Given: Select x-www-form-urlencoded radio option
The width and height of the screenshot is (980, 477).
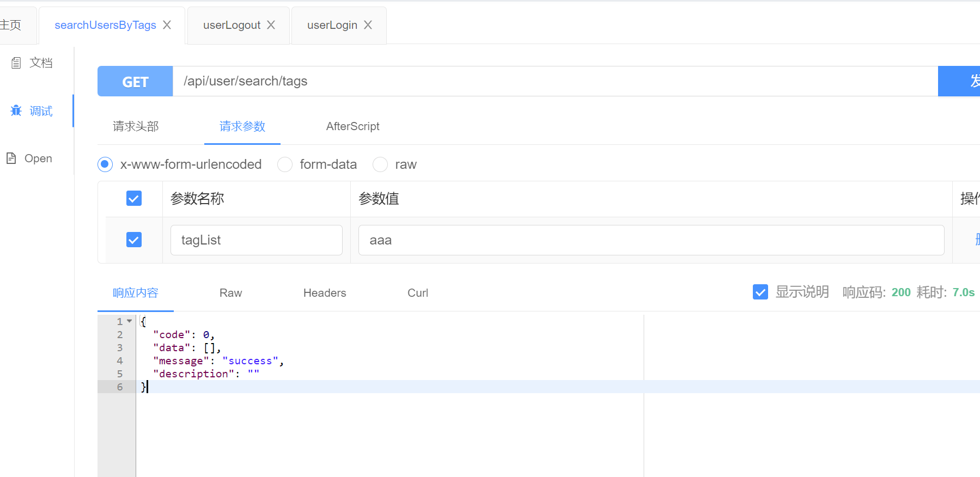Looking at the screenshot, I should click(x=105, y=164).
